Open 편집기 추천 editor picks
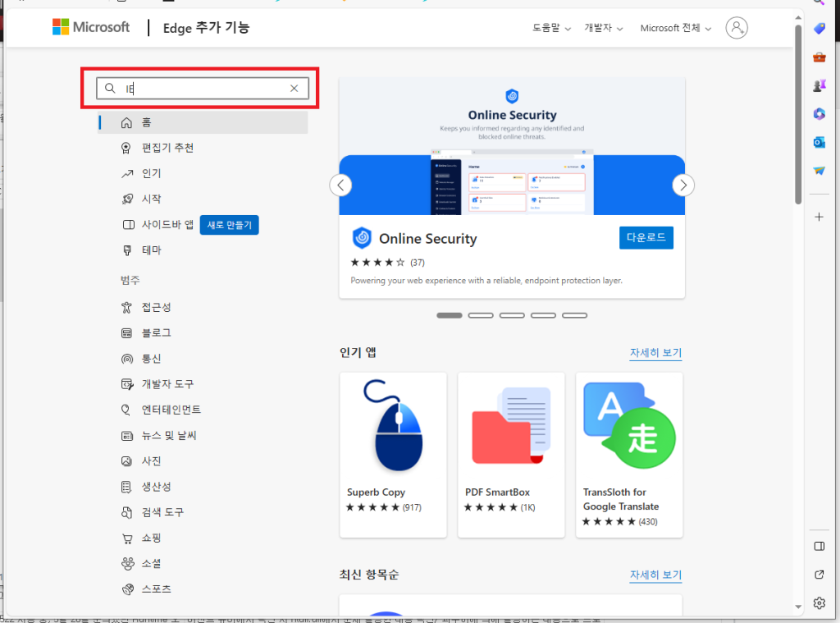 (167, 148)
